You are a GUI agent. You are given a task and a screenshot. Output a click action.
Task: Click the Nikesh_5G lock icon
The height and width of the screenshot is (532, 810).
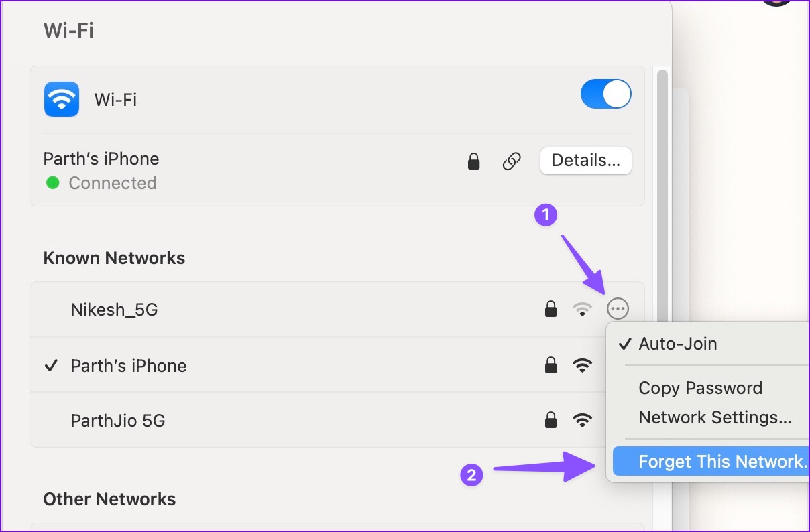point(551,309)
